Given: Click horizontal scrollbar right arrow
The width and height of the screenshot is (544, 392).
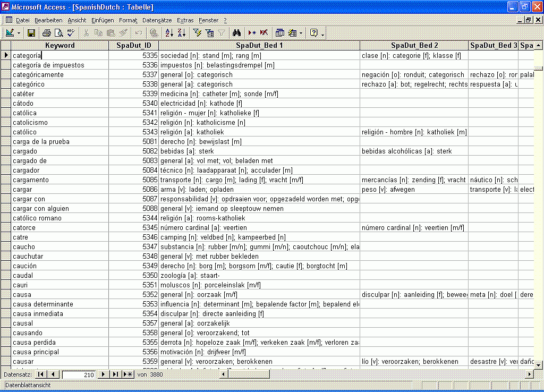Looking at the screenshot, I should [530, 374].
